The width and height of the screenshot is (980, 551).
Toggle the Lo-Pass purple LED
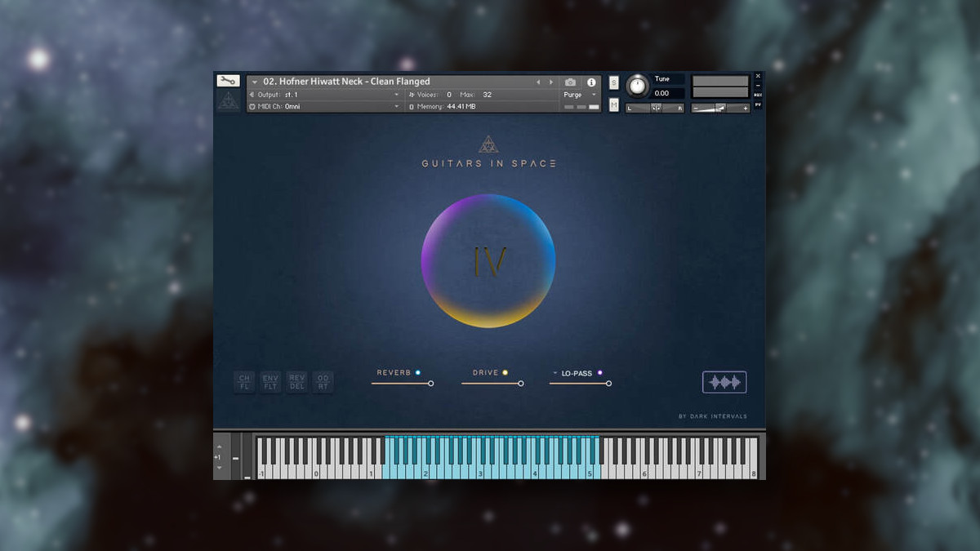click(600, 373)
